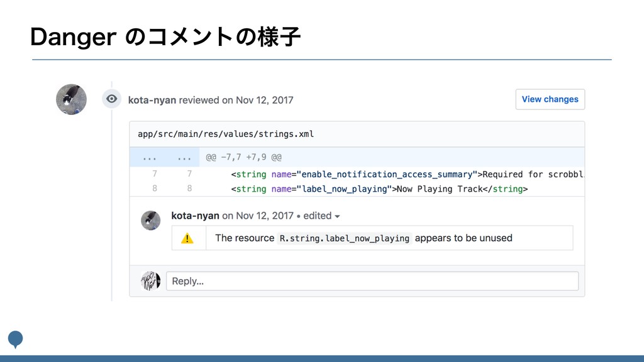This screenshot has width=644, height=362.
Task: Click the yellow warning triangle icon
Action: point(187,238)
